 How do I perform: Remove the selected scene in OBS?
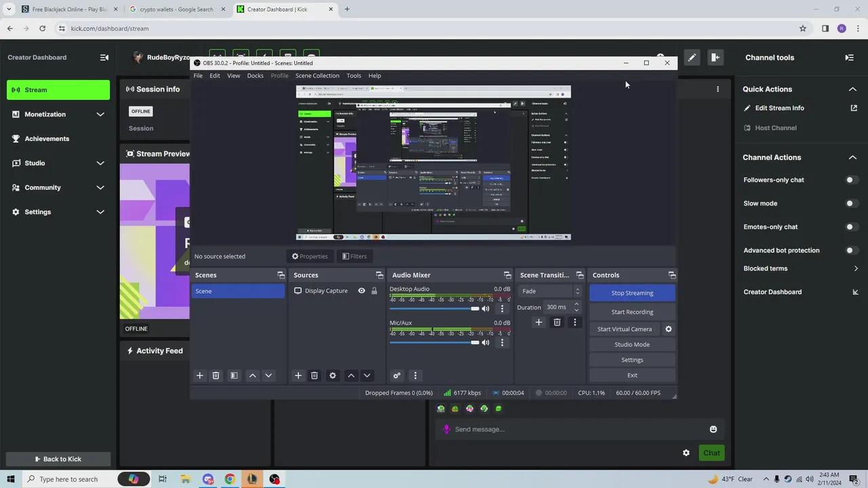(x=216, y=375)
